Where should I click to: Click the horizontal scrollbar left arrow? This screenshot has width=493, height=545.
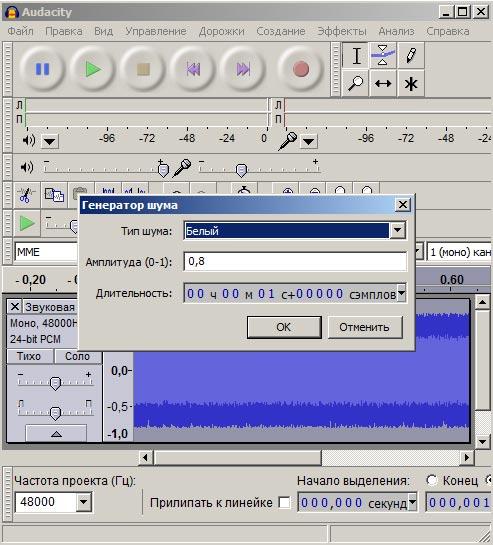click(x=145, y=457)
